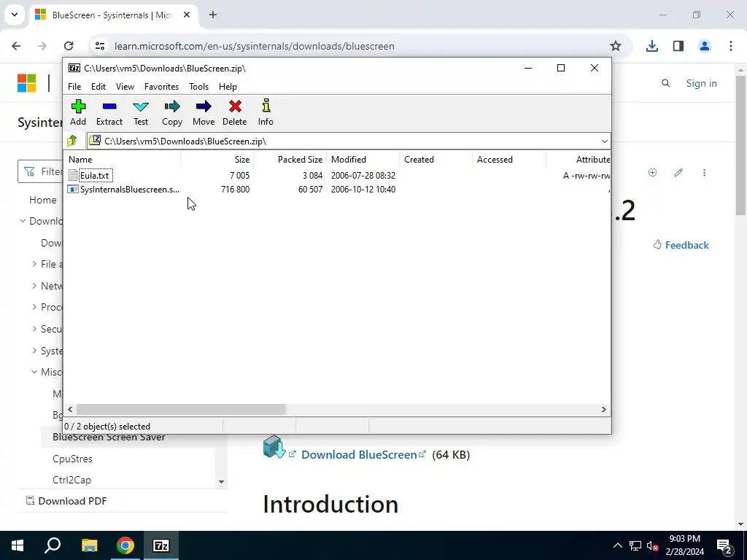This screenshot has height=560, width=747.
Task: Click the Eula.txt file icon
Action: click(x=73, y=175)
